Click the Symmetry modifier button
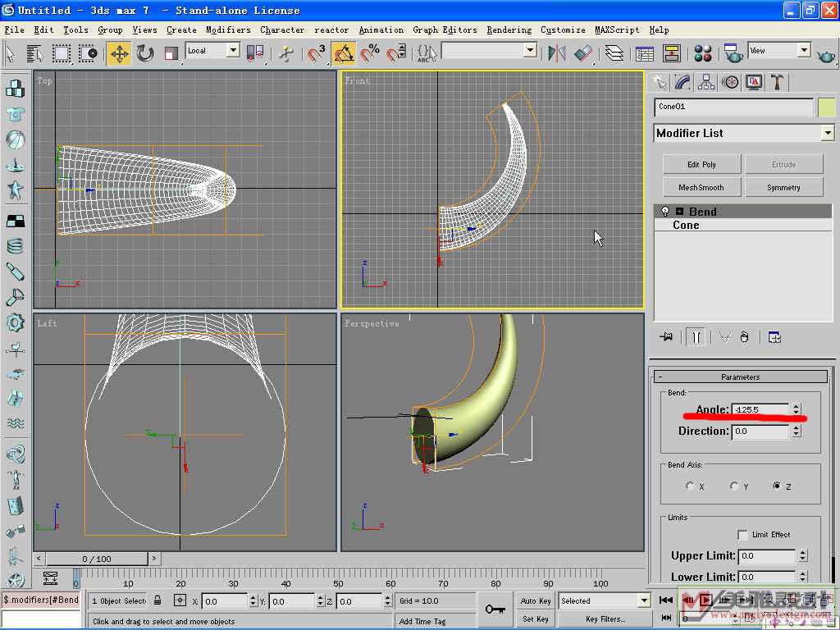840x630 pixels. pos(783,188)
